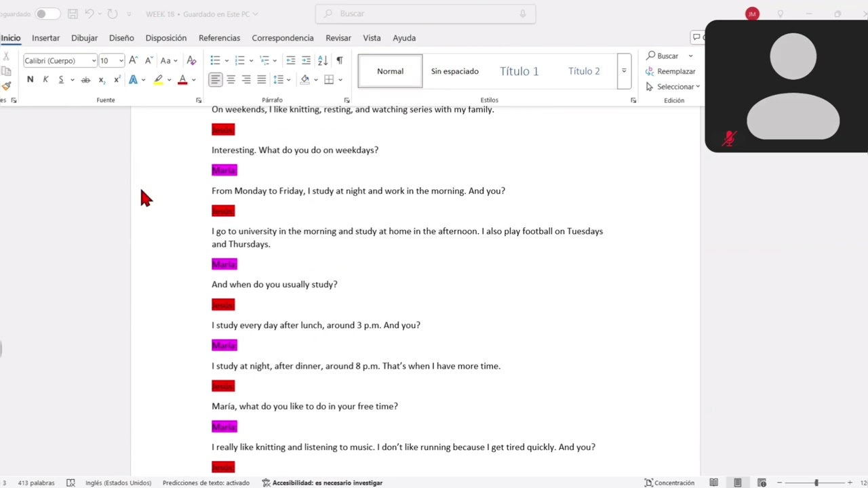Apply underline formatting (S)

tap(61, 79)
